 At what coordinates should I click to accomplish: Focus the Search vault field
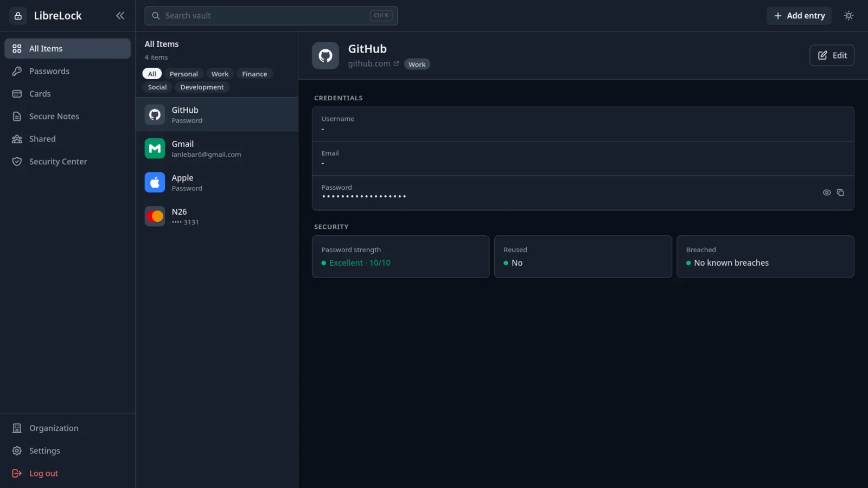coord(271,16)
